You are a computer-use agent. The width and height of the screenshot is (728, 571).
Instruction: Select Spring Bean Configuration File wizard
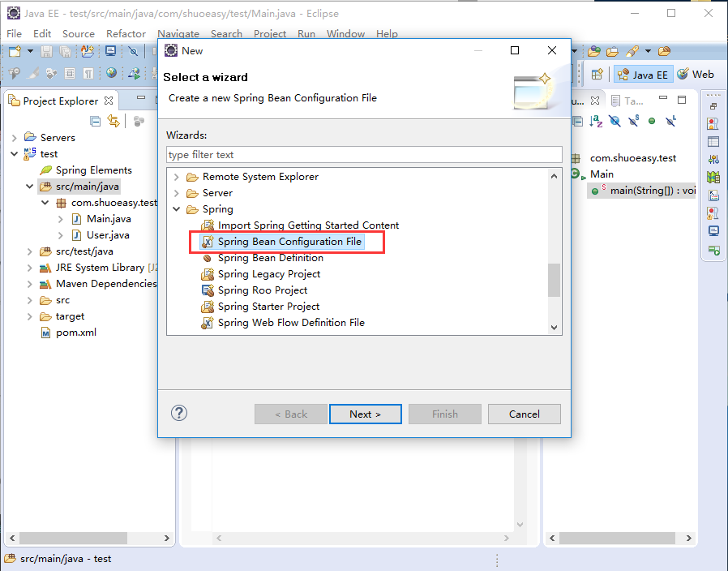pyautogui.click(x=289, y=242)
